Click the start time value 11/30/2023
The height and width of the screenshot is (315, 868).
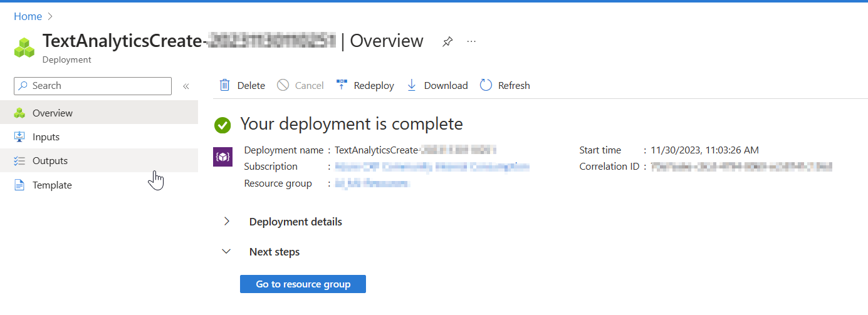[705, 150]
